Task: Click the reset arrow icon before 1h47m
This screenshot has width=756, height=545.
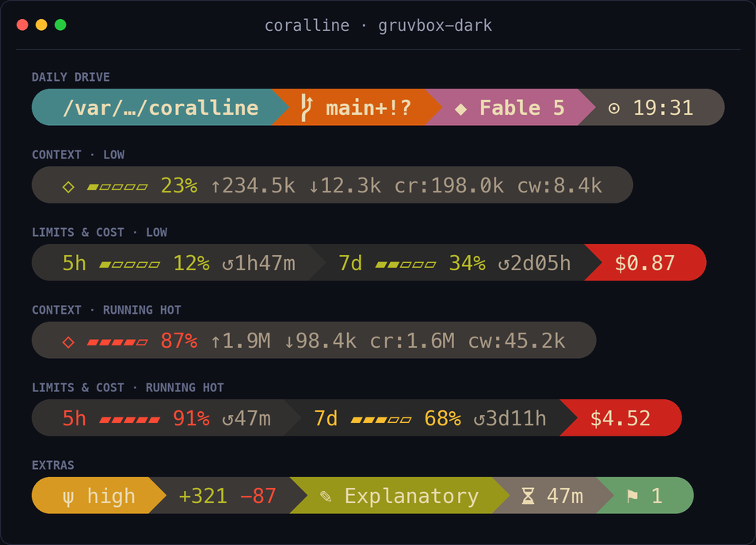Action: pos(227,264)
